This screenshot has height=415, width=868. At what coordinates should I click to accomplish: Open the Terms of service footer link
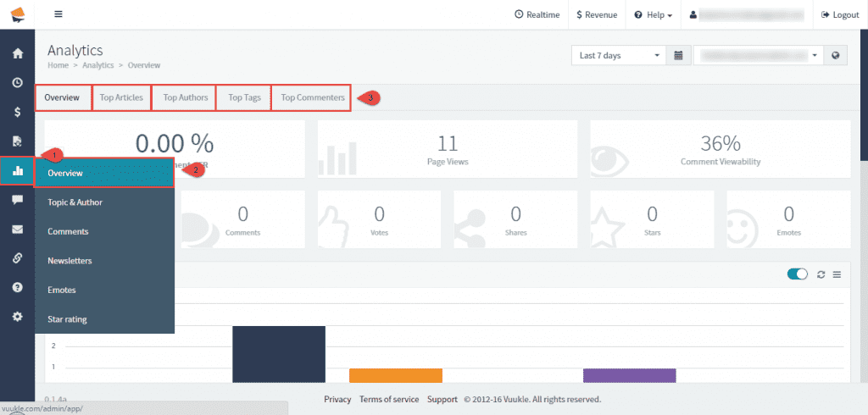point(388,399)
